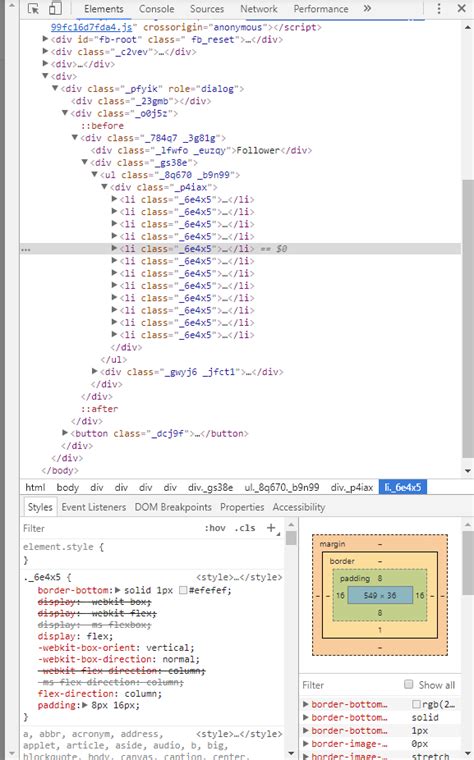Collapse the _o0j5z div node
Image resolution: width=474 pixels, height=760 pixels.
click(x=65, y=113)
